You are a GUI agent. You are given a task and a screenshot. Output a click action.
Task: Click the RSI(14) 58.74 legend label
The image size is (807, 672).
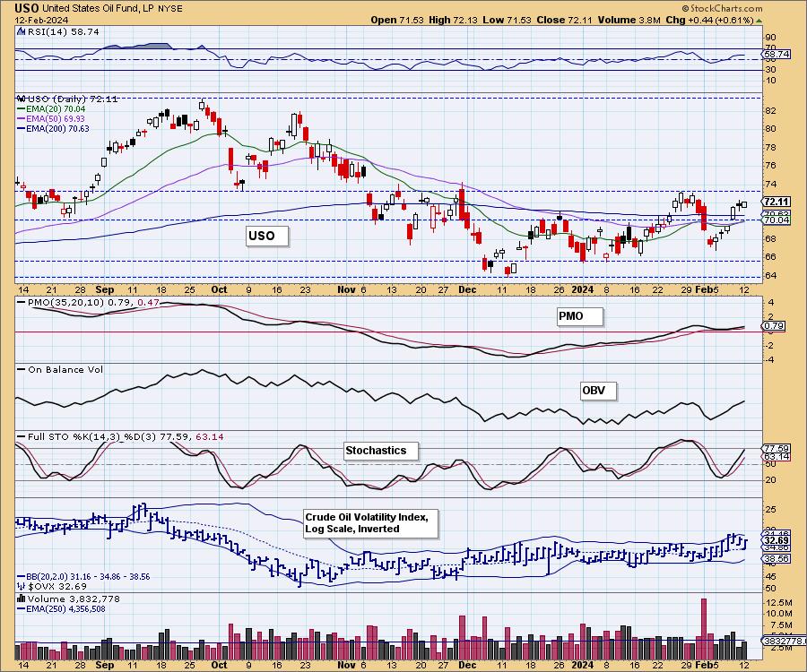[x=64, y=31]
